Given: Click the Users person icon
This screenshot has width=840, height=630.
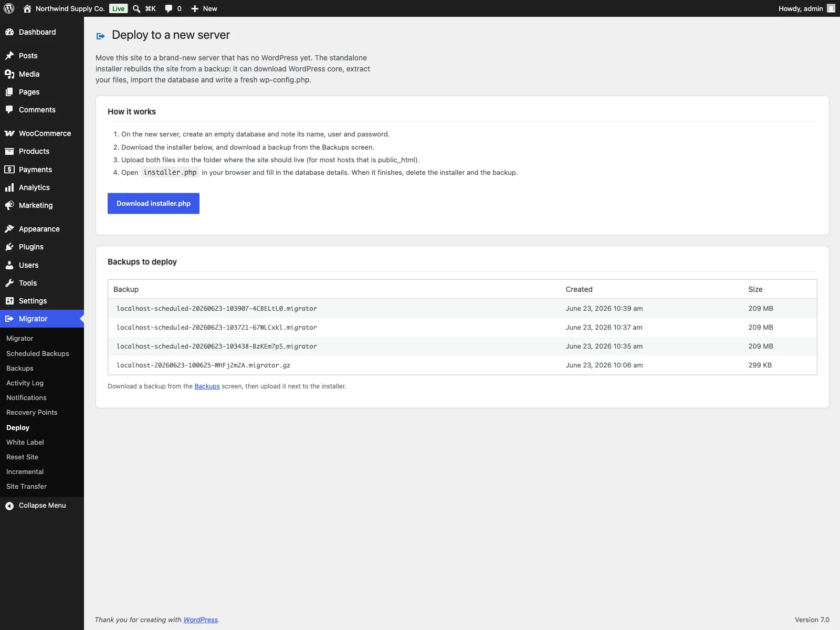Looking at the screenshot, I should click(9, 265).
